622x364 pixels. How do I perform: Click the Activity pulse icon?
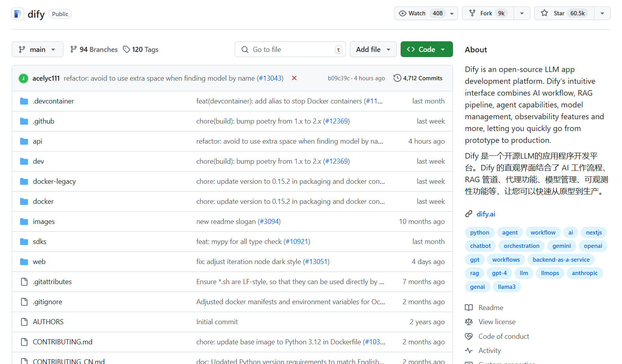tap(469, 351)
